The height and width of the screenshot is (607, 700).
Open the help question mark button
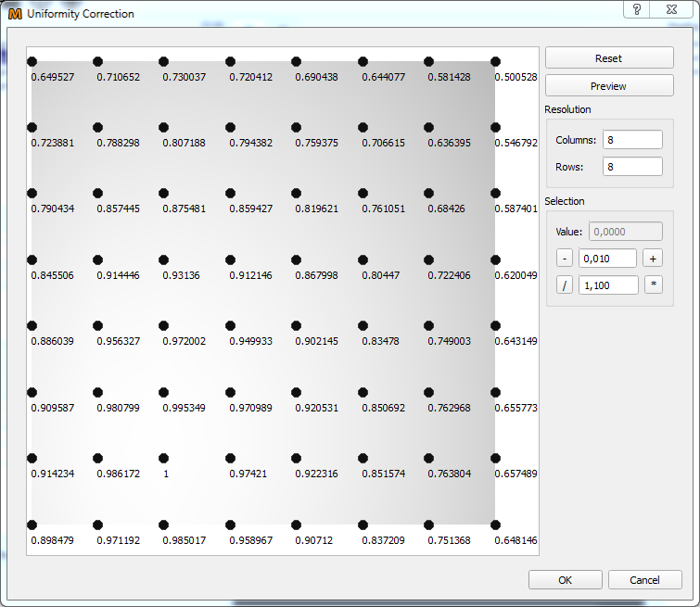click(x=637, y=9)
